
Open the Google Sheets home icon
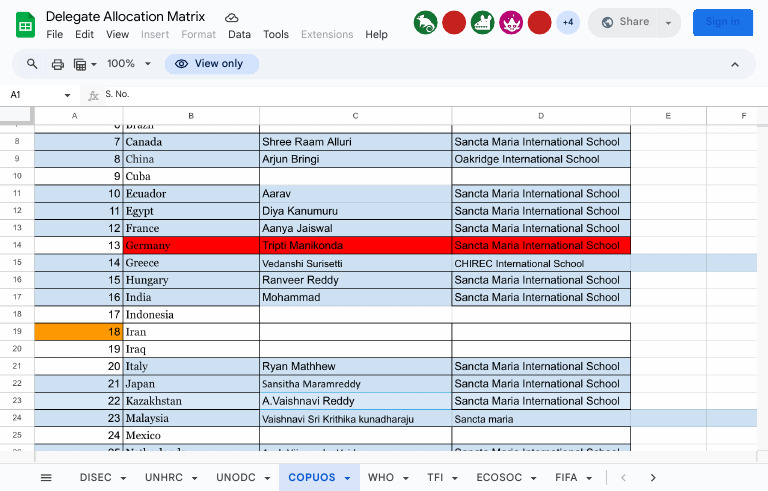pos(25,25)
